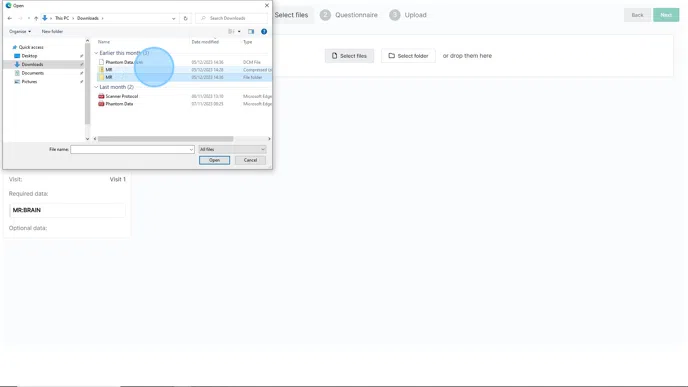Image resolution: width=688 pixels, height=387 pixels.
Task: Open view options dropdown arrow
Action: 239,32
